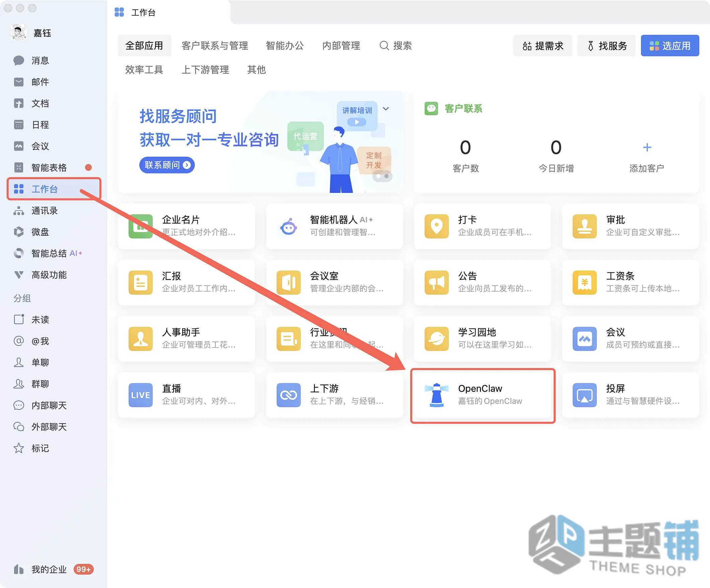The height and width of the screenshot is (588, 710).
Task: Expand the banner dropdown chevron
Action: coord(386,109)
